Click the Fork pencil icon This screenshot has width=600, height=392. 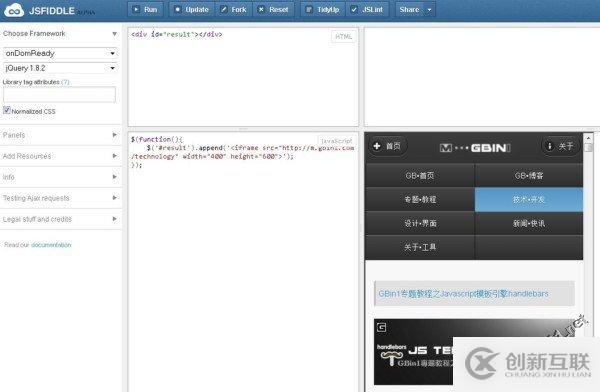click(x=223, y=10)
